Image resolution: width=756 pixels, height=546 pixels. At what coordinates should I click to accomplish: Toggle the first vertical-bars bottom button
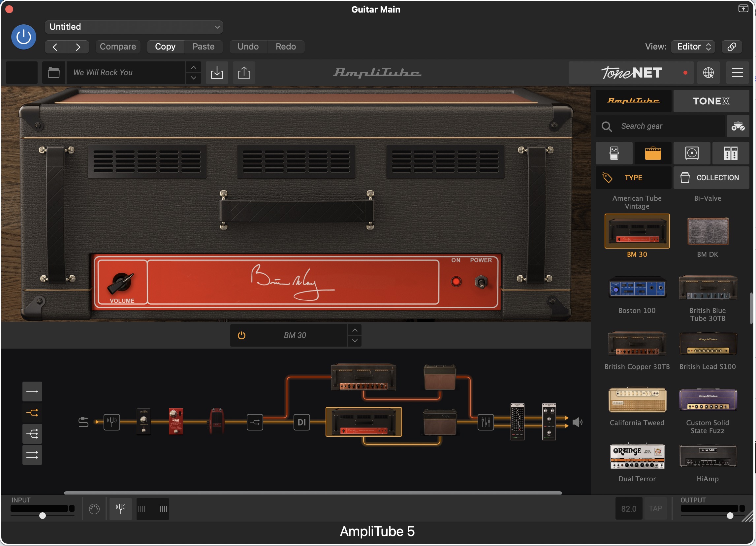[142, 509]
